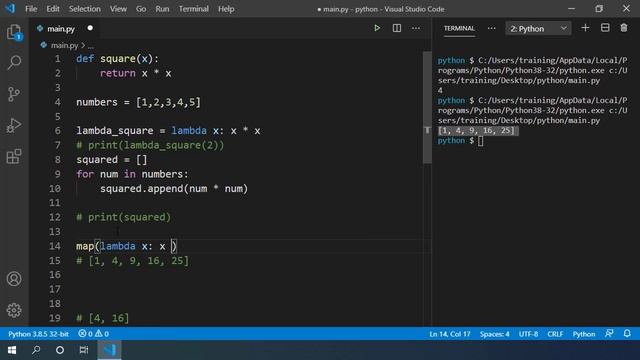Click the VS Code logo in title bar
The height and width of the screenshot is (360, 640).
tap(10, 8)
